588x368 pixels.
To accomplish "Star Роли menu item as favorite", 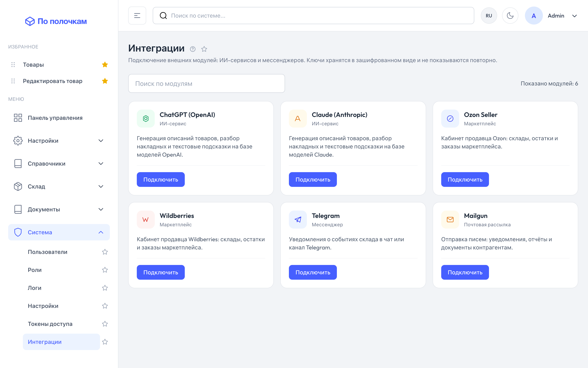I will tap(105, 270).
